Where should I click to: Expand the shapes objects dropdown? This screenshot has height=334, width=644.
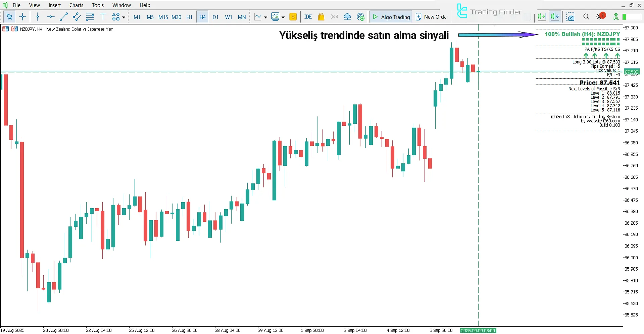coord(124,17)
